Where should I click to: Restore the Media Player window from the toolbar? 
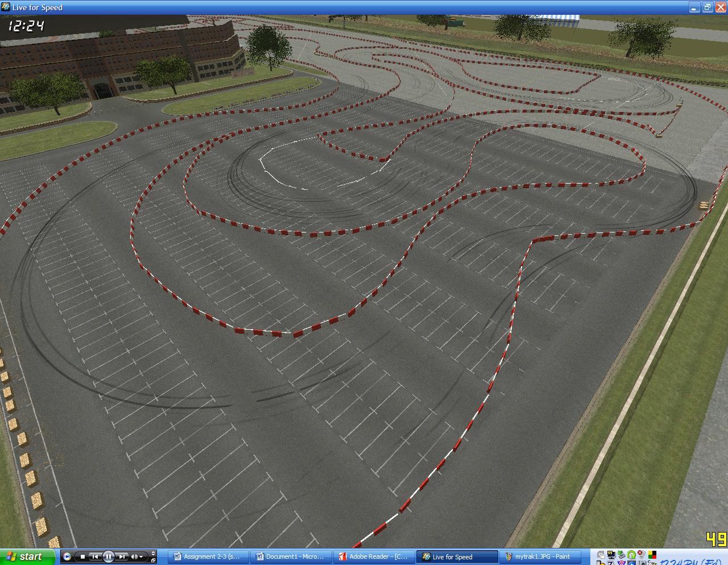154,560
